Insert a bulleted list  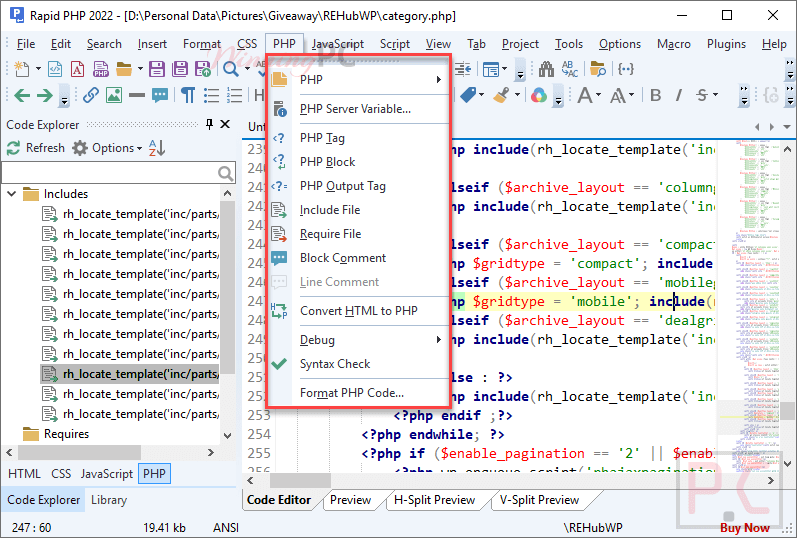tap(211, 95)
